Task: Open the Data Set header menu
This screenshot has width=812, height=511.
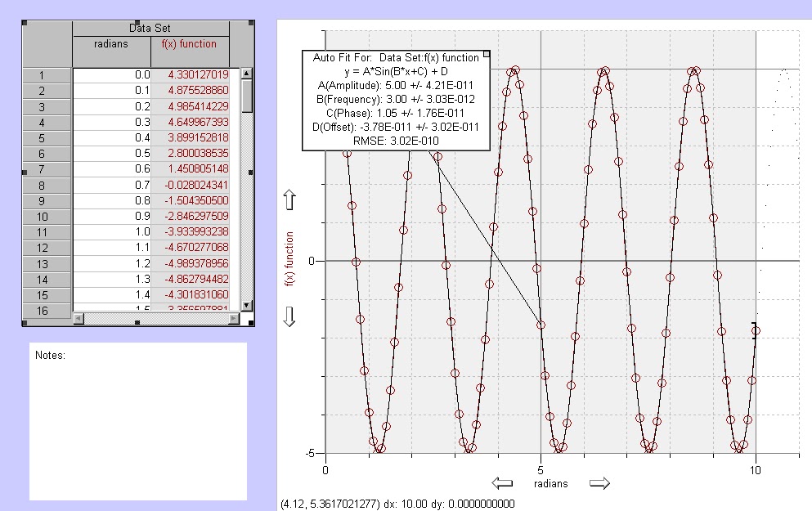Action: [150, 27]
